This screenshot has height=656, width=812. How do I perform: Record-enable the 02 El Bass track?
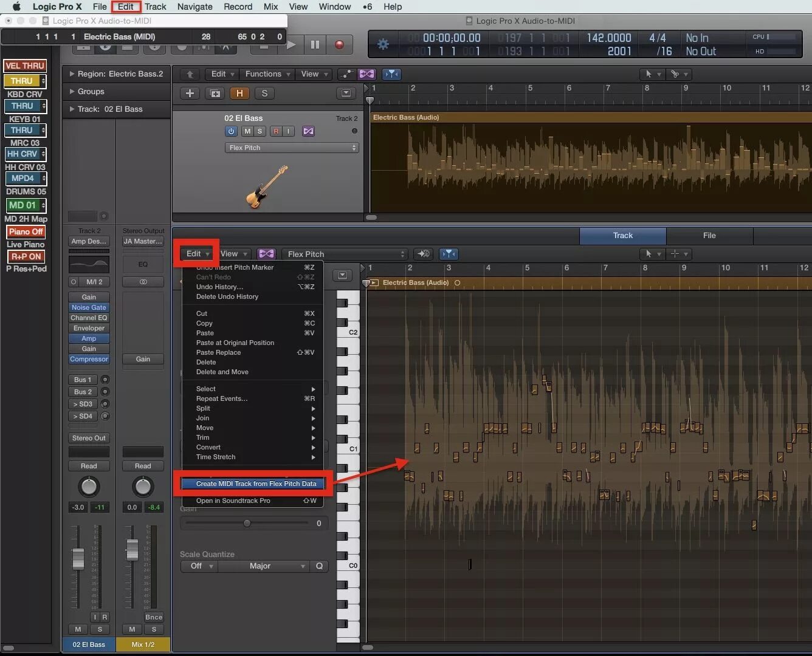click(x=276, y=131)
